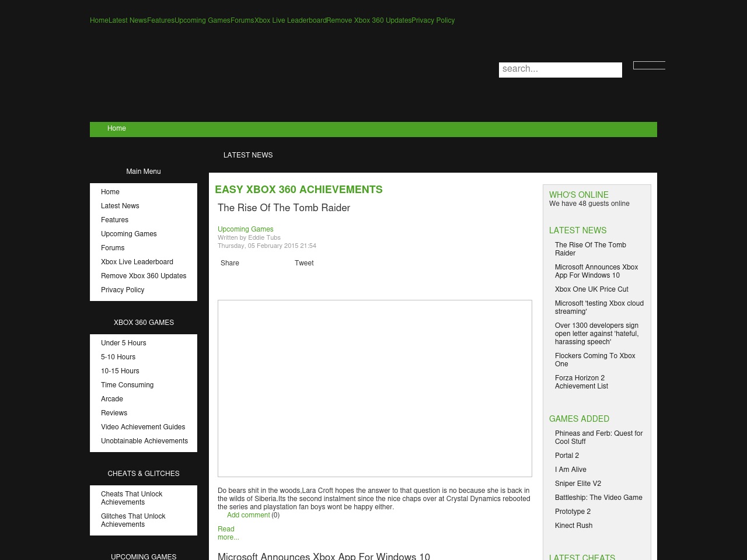The image size is (747, 560).
Task: Open Unobtainable Achievements
Action: point(145,441)
